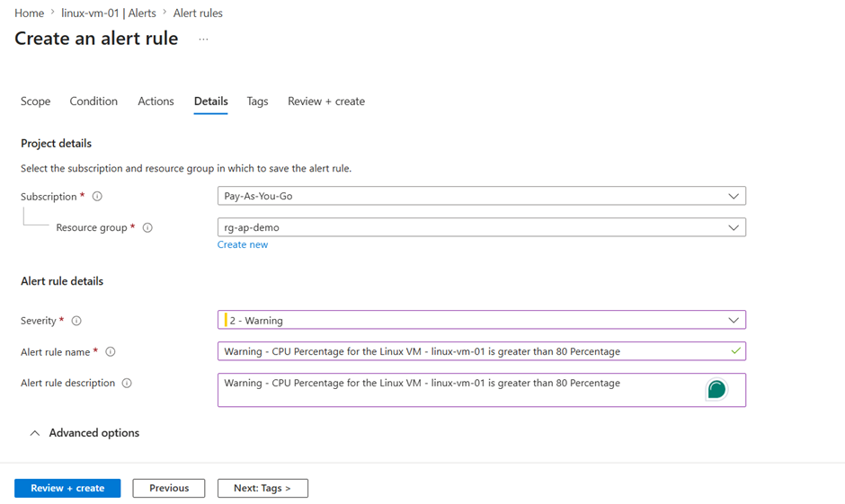Switch to the Scope tab
Viewport: 845px width, 504px height.
36,102
